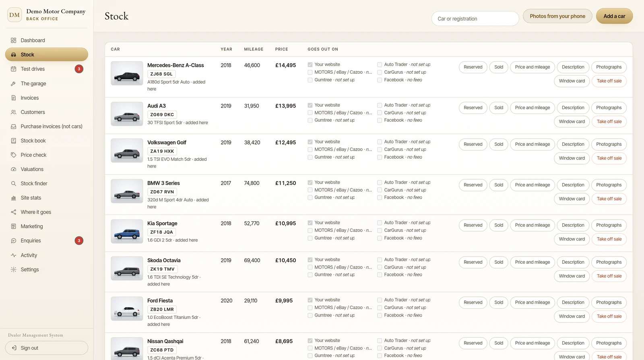This screenshot has height=360, width=644.
Task: Check CarGurus for the BMW 3 Series
Action: click(380, 190)
